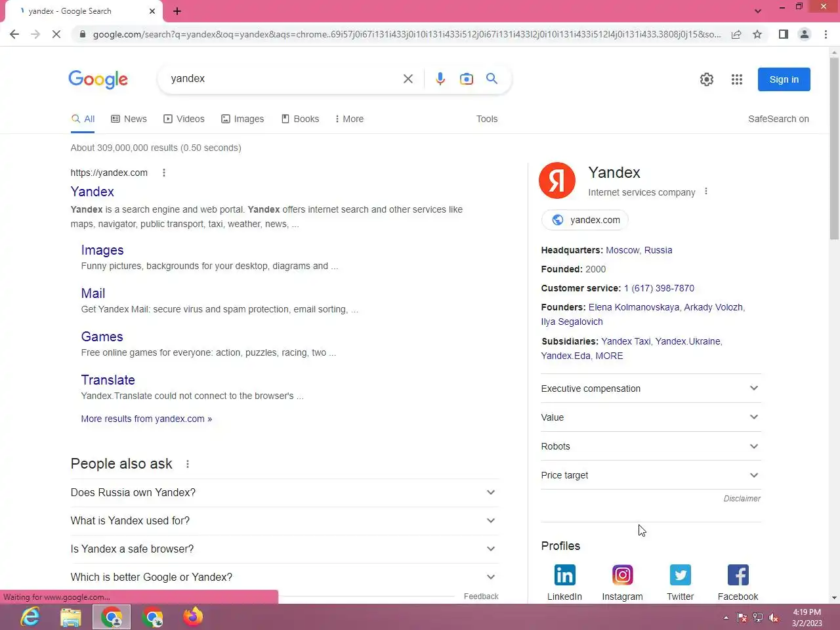Screen dimensions: 840x630
Task: Open Google settings gear icon
Action: [707, 79]
